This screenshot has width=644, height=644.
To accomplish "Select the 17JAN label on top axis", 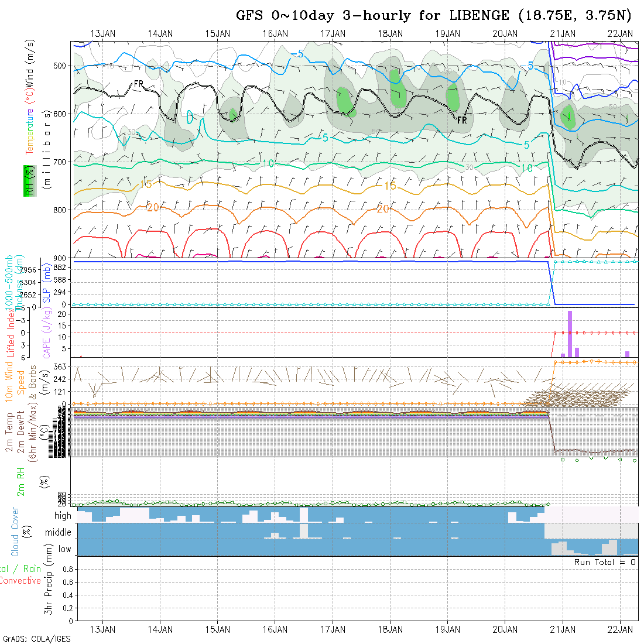I will (x=333, y=33).
